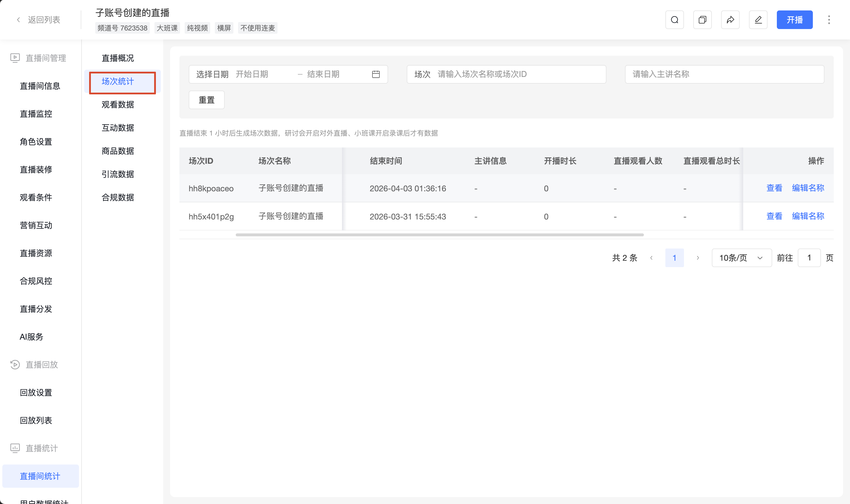Focus the 请输入主讲名称 input field
The height and width of the screenshot is (504, 850).
click(724, 74)
